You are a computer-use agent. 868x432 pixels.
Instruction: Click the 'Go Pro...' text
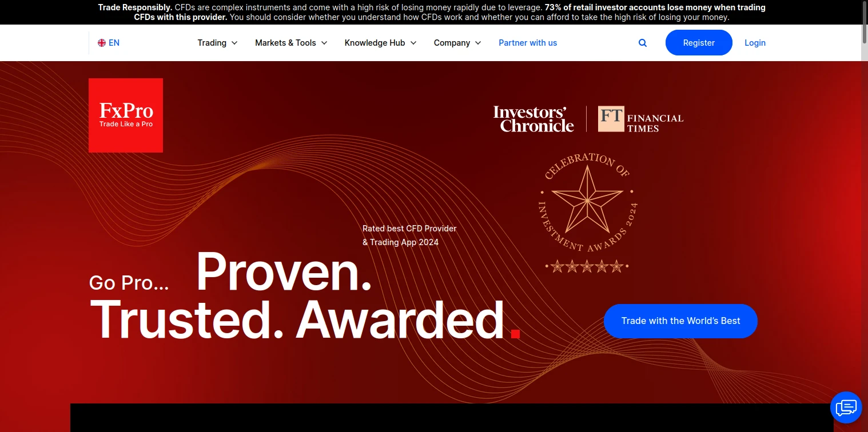coord(129,283)
